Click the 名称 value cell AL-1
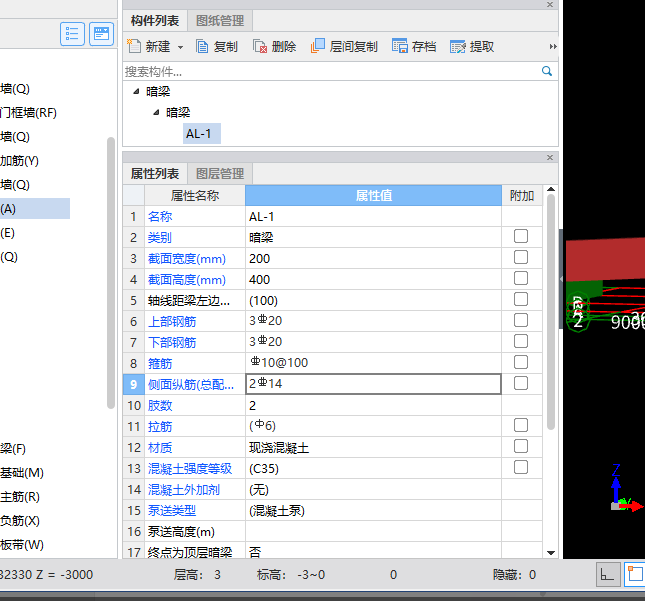This screenshot has width=645, height=601. click(x=373, y=216)
